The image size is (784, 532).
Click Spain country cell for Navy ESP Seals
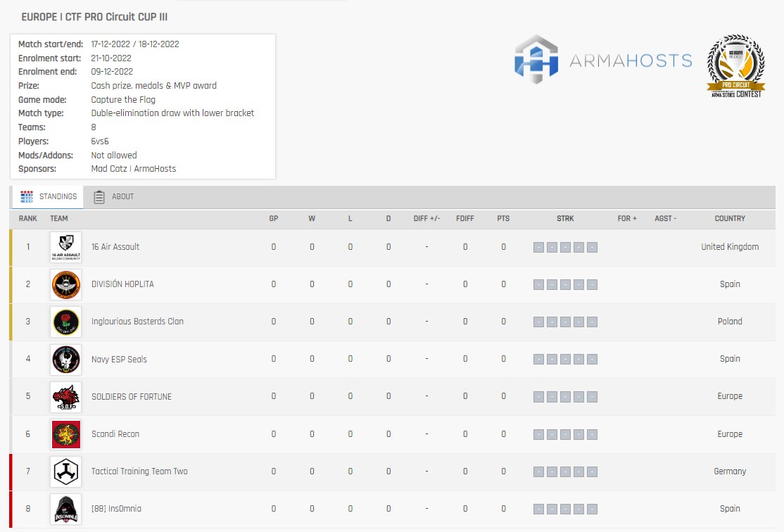pos(730,359)
